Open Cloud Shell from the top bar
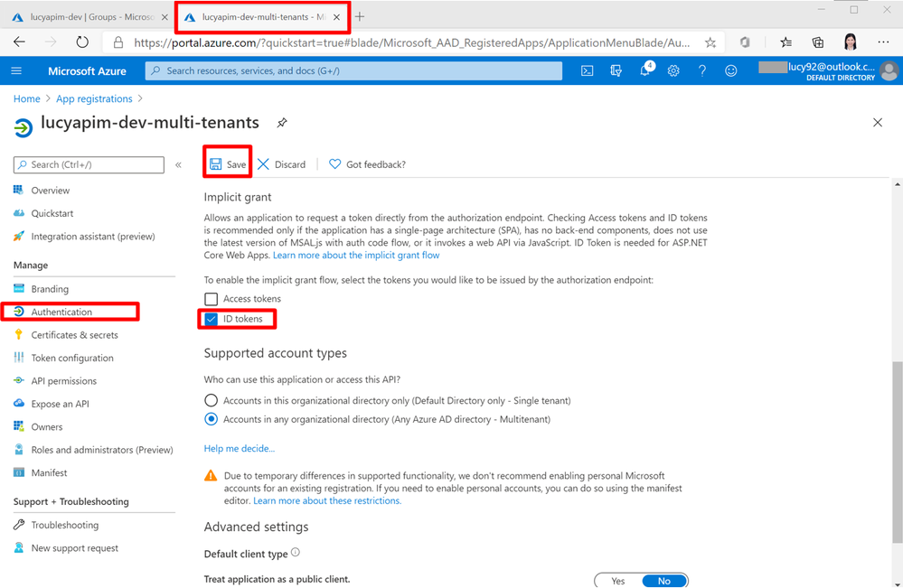The image size is (903, 588). click(x=587, y=70)
